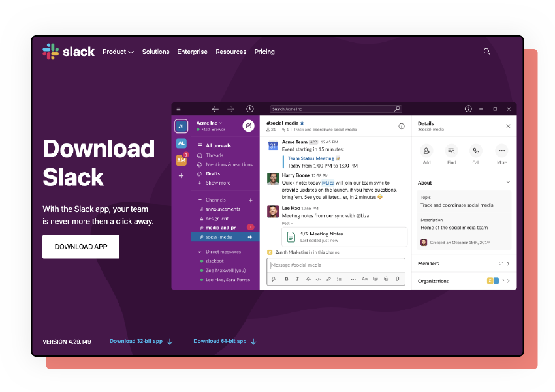The width and height of the screenshot is (555, 392).
Task: Click the compose new message icon
Action: [248, 126]
